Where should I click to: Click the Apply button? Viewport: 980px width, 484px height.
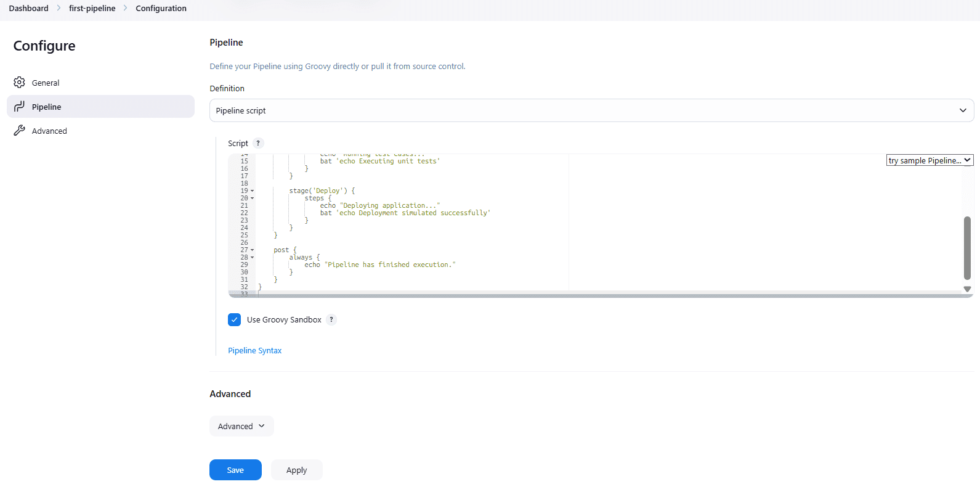(x=296, y=470)
